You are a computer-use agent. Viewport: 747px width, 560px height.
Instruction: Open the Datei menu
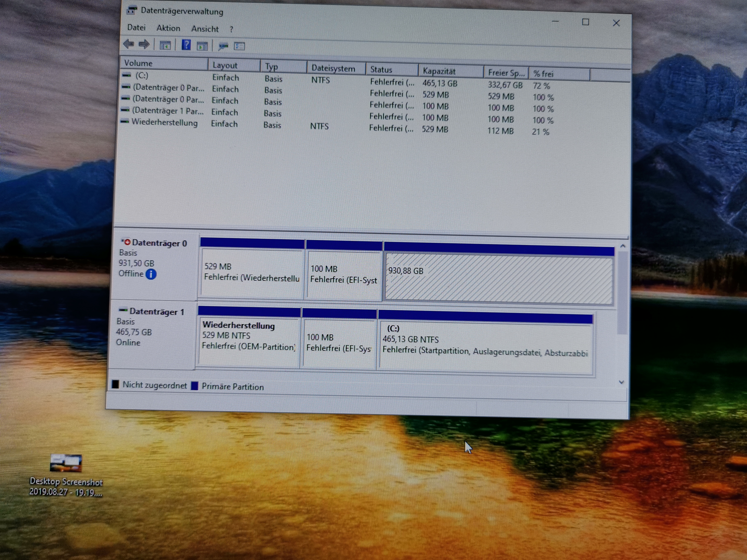click(136, 28)
